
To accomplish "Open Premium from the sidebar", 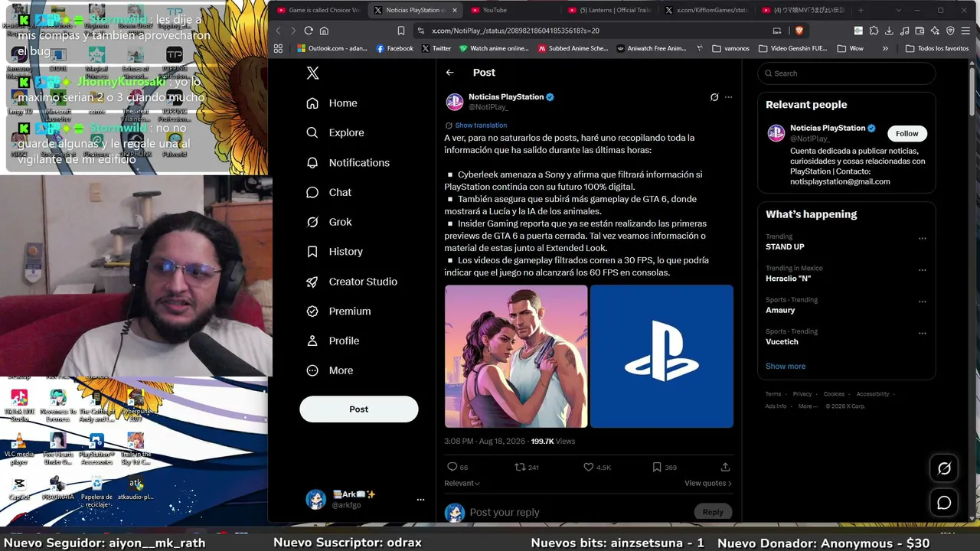I will [338, 311].
